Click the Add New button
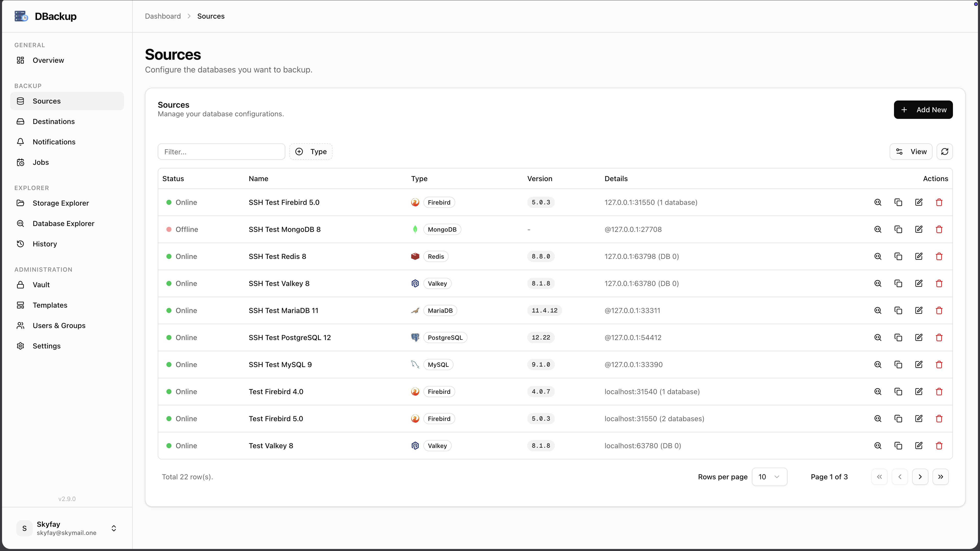The width and height of the screenshot is (980, 551). click(923, 109)
